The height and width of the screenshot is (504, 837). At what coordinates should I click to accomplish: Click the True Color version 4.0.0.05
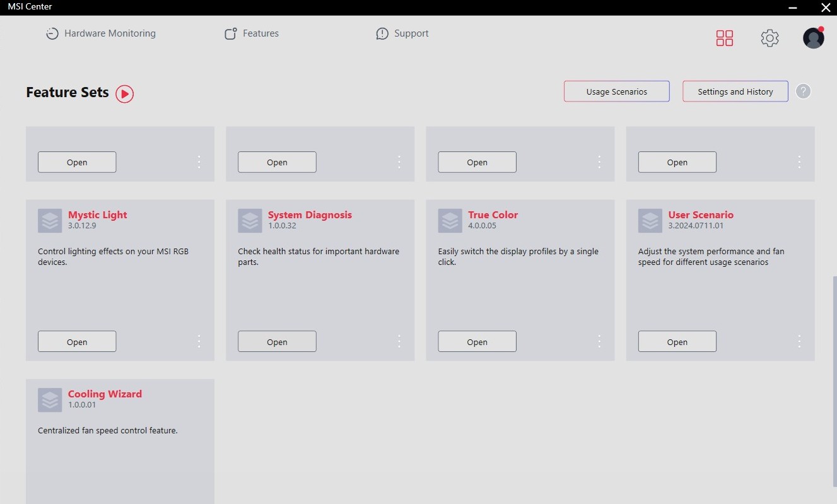(482, 226)
